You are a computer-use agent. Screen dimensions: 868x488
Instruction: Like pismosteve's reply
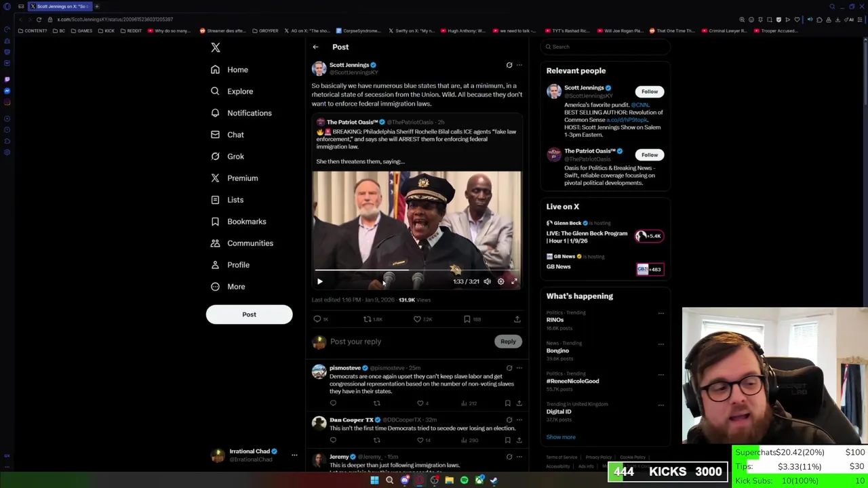(420, 403)
